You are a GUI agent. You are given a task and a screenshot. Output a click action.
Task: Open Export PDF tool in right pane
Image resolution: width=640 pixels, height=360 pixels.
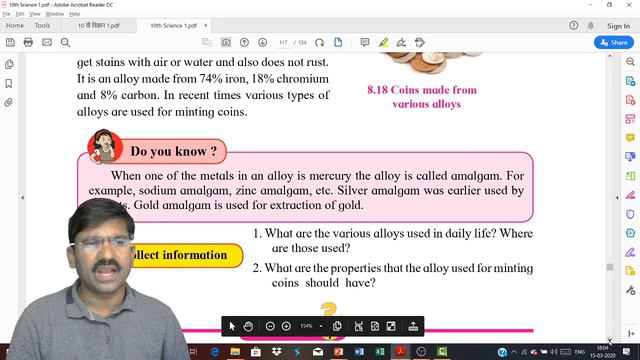tap(630, 81)
